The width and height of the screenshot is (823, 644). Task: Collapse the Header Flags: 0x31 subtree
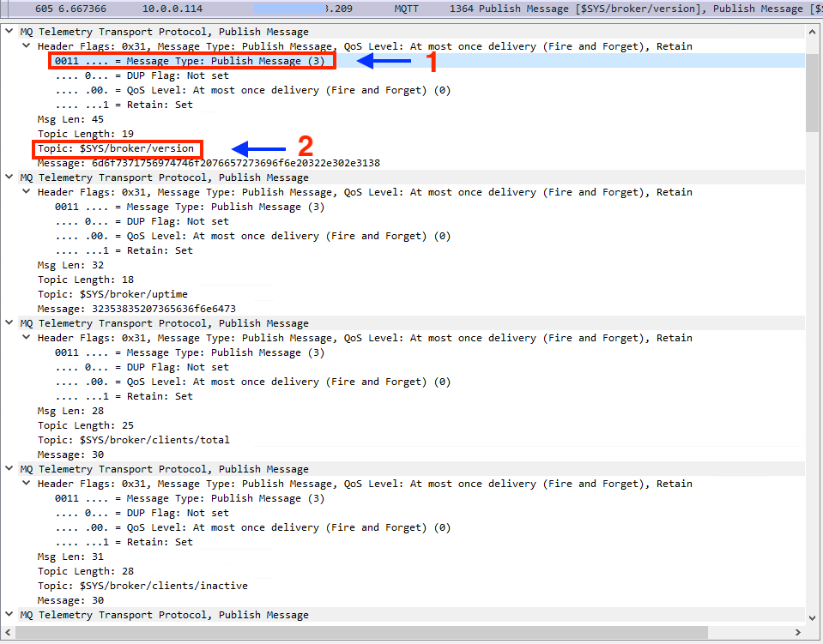pyautogui.click(x=25, y=46)
